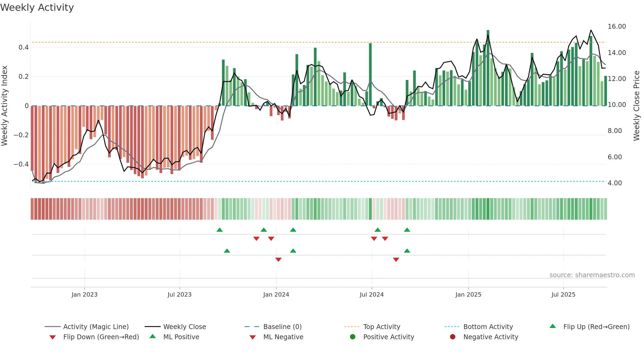This screenshot has width=644, height=362.
Task: Toggle the Weekly Close legend entry
Action: [x=175, y=327]
